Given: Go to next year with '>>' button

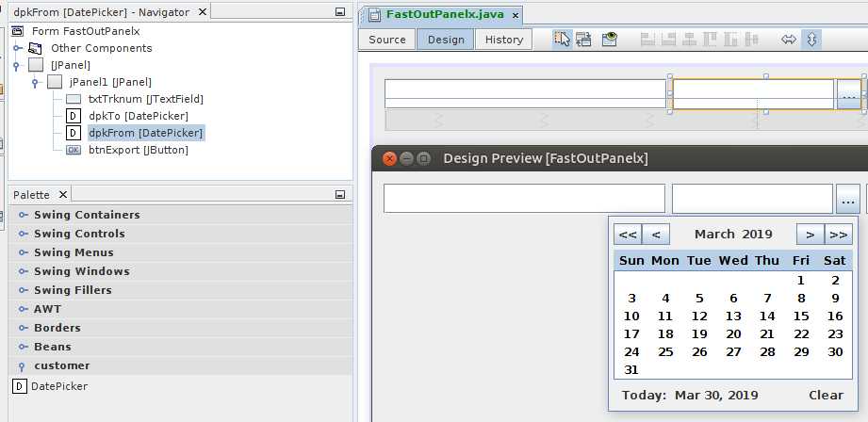Looking at the screenshot, I should 839,234.
